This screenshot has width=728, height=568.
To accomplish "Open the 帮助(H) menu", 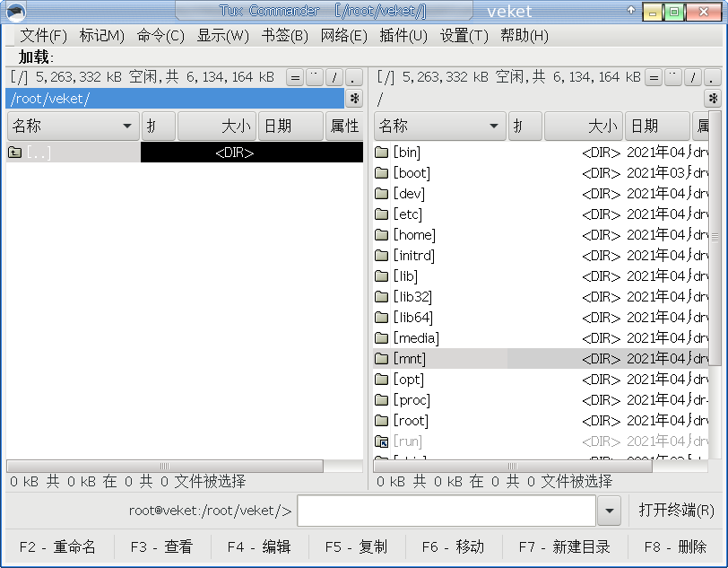I will [x=524, y=35].
